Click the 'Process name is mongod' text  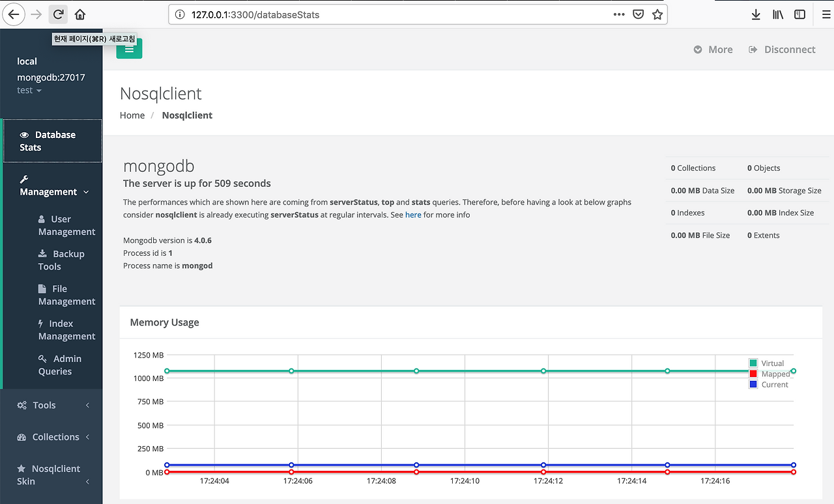168,266
